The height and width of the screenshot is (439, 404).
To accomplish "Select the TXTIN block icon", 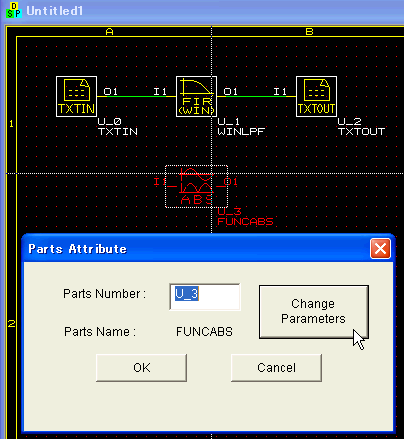I will [77, 97].
